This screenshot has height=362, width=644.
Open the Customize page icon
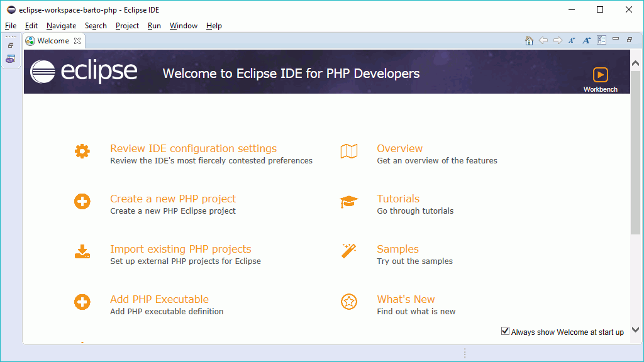(602, 40)
